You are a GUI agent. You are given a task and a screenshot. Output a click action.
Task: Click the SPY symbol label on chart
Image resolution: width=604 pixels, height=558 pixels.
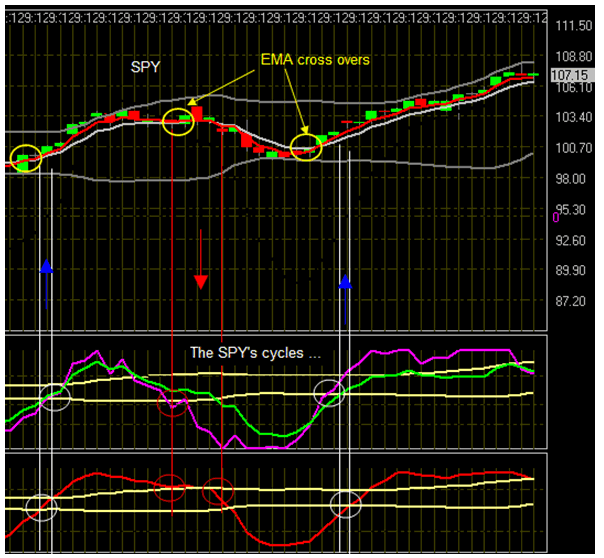pyautogui.click(x=145, y=67)
